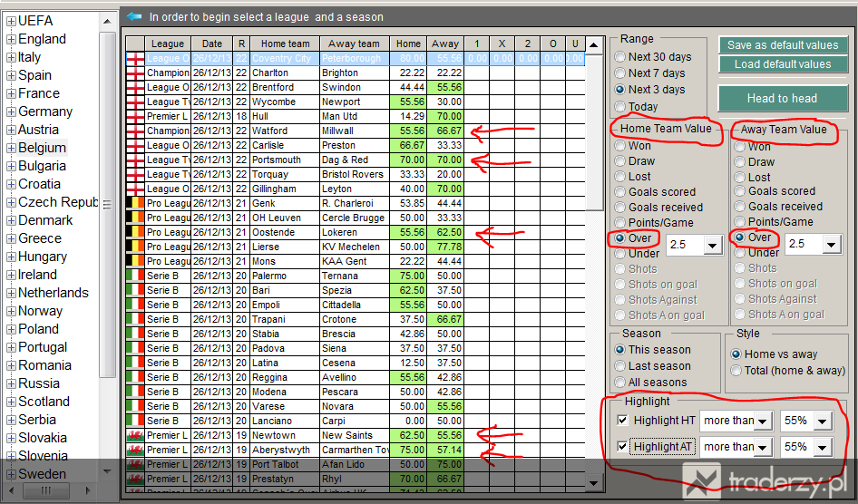858x504 pixels.
Task: Expand the Spain tree node
Action: (x=10, y=75)
